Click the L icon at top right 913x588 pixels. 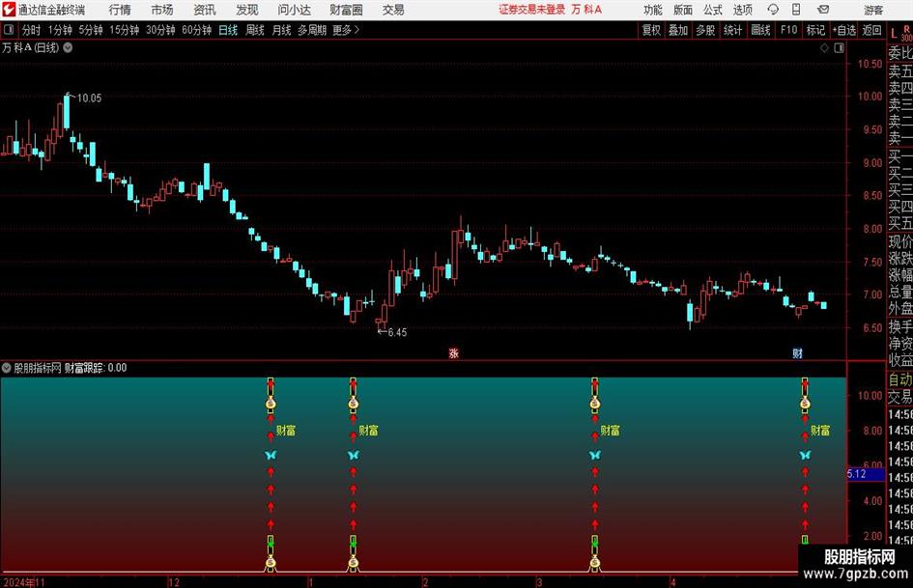[x=894, y=34]
